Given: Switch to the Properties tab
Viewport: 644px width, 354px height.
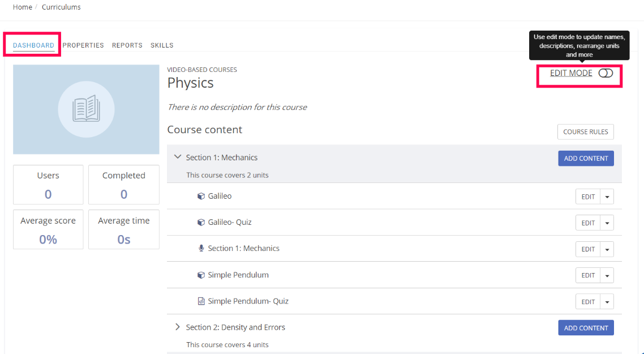Looking at the screenshot, I should tap(83, 45).
